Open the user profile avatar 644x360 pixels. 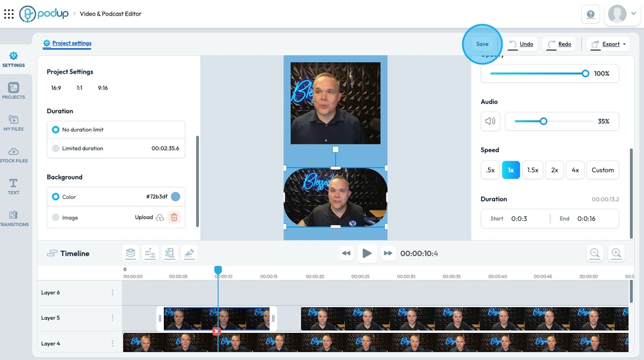617,14
